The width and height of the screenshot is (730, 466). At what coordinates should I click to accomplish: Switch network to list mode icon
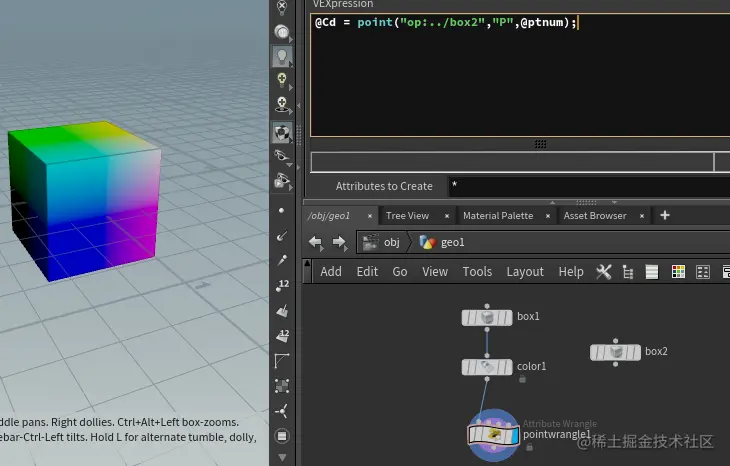coord(652,272)
